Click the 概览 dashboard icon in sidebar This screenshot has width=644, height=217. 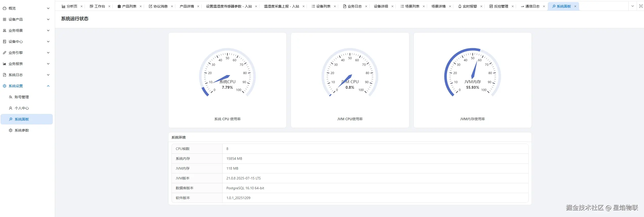point(5,8)
